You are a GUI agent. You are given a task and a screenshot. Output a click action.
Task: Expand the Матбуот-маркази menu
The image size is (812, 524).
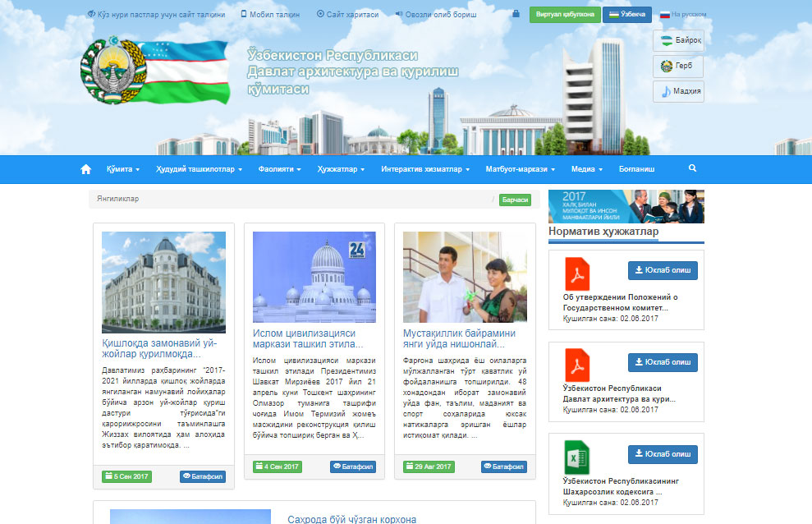520,169
